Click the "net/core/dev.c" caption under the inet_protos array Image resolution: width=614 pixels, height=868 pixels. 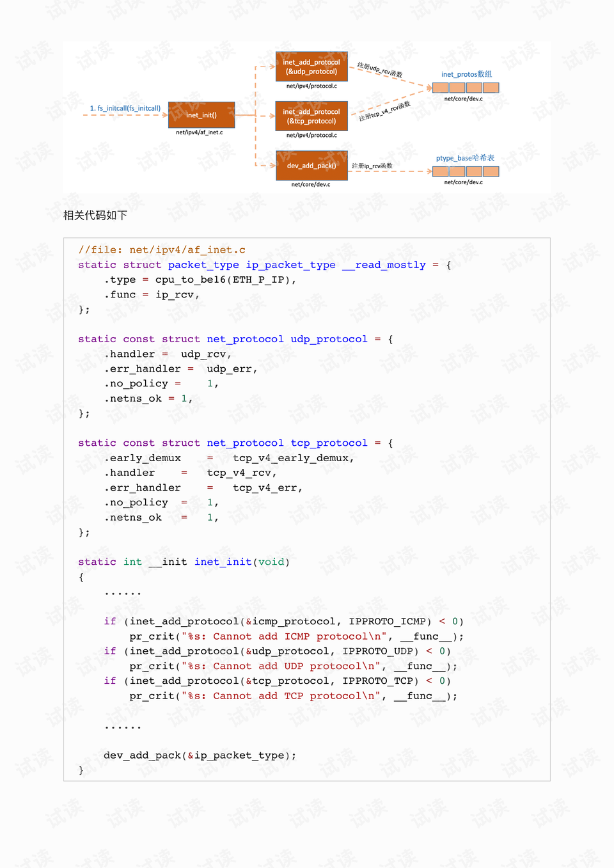pos(464,99)
